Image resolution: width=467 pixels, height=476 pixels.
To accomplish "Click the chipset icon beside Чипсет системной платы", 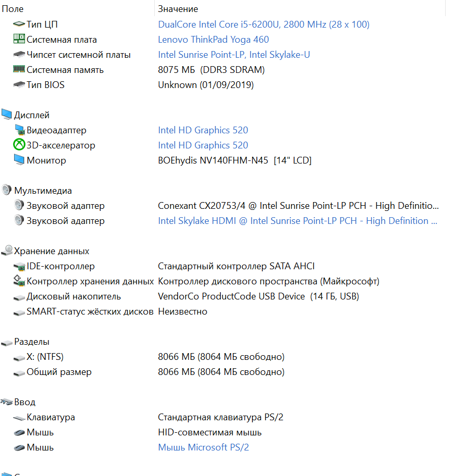I will [19, 54].
